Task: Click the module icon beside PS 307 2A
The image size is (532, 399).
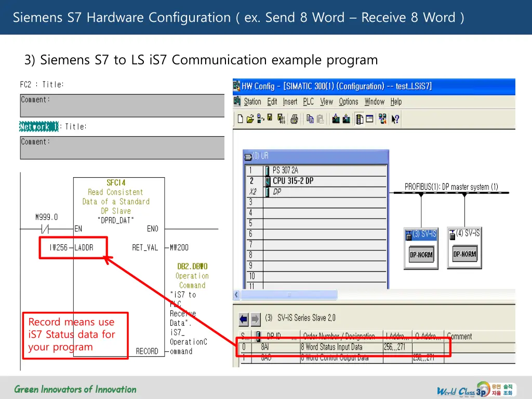Action: pos(268,170)
